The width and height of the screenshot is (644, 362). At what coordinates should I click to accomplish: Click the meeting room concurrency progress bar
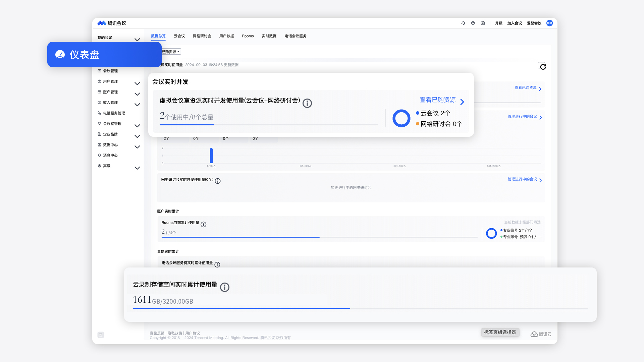tap(269, 125)
